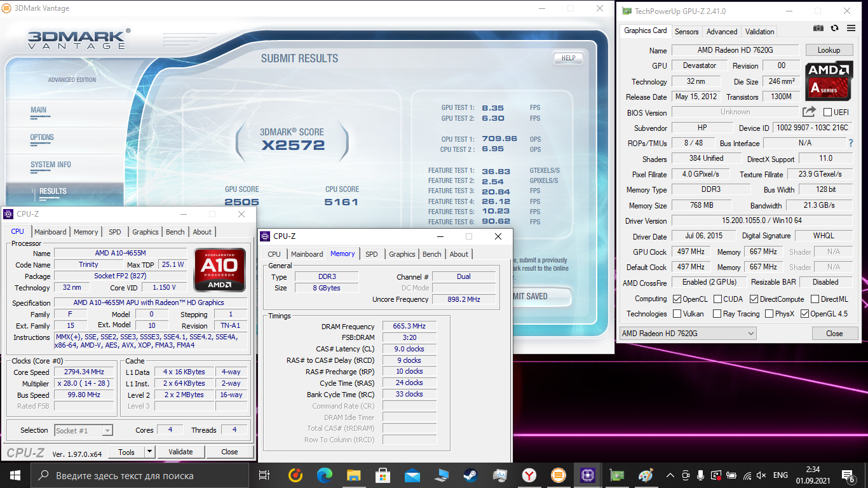The image size is (868, 488).
Task: Open File Explorer from the taskbar
Action: coord(354,475)
